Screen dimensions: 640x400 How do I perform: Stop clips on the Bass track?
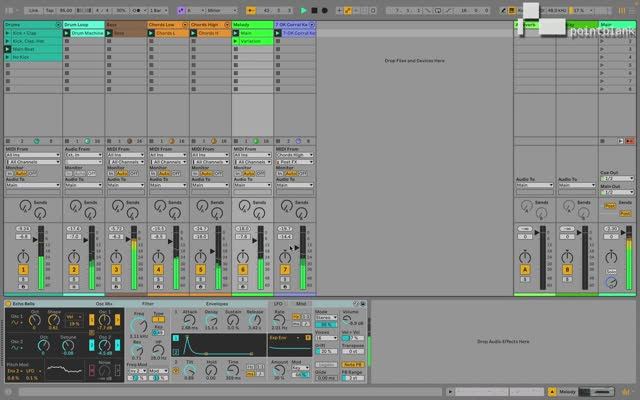pyautogui.click(x=109, y=141)
